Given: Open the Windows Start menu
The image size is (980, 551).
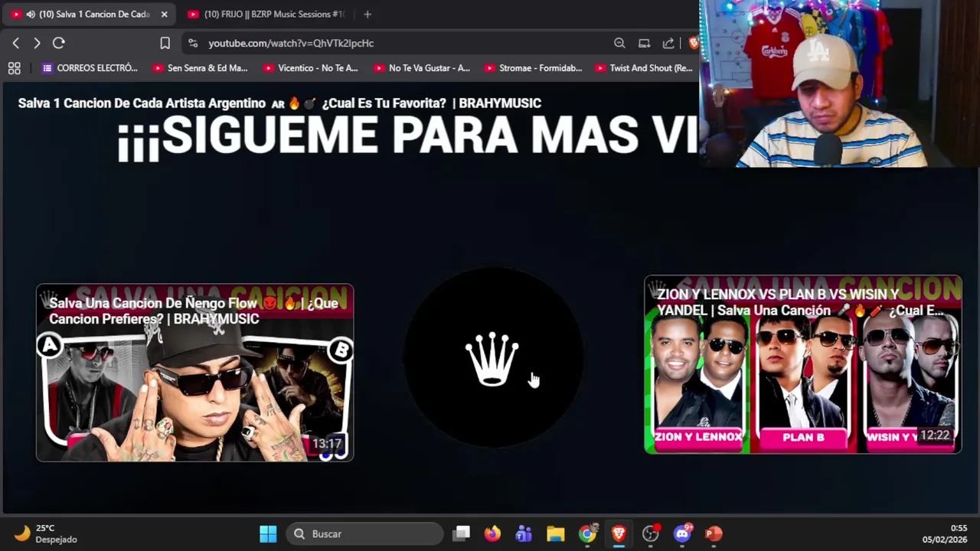Looking at the screenshot, I should (268, 534).
